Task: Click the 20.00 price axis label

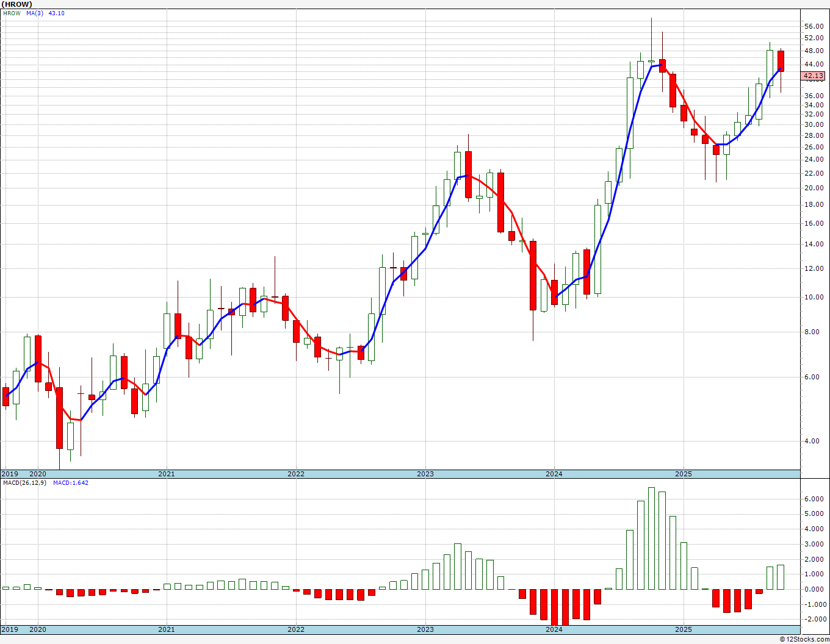Action: click(814, 188)
